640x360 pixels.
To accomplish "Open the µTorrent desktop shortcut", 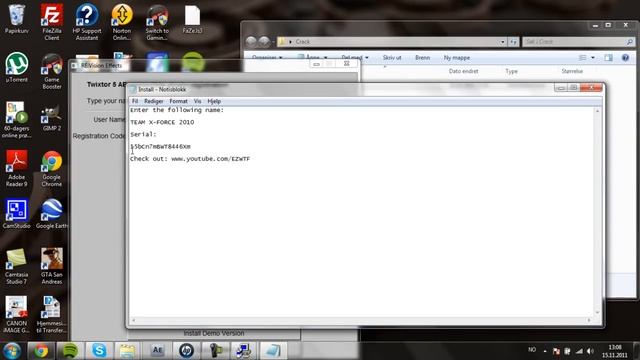I will point(16,68).
